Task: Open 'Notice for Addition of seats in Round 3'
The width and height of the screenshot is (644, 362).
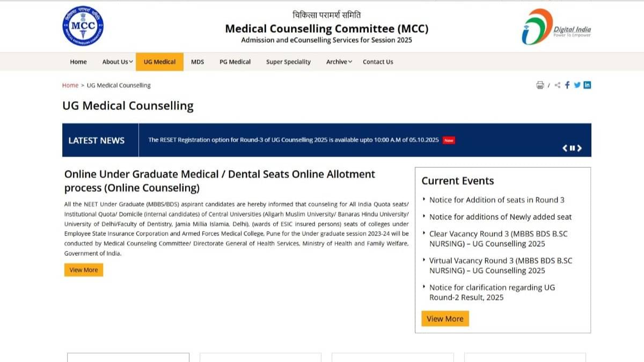Action: [x=496, y=200]
